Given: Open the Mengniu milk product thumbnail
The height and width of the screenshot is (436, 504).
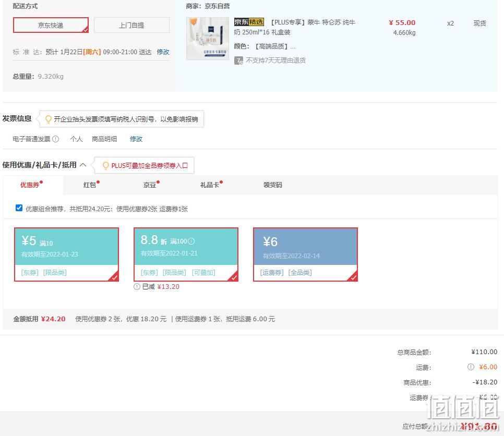Looking at the screenshot, I should click(x=208, y=39).
